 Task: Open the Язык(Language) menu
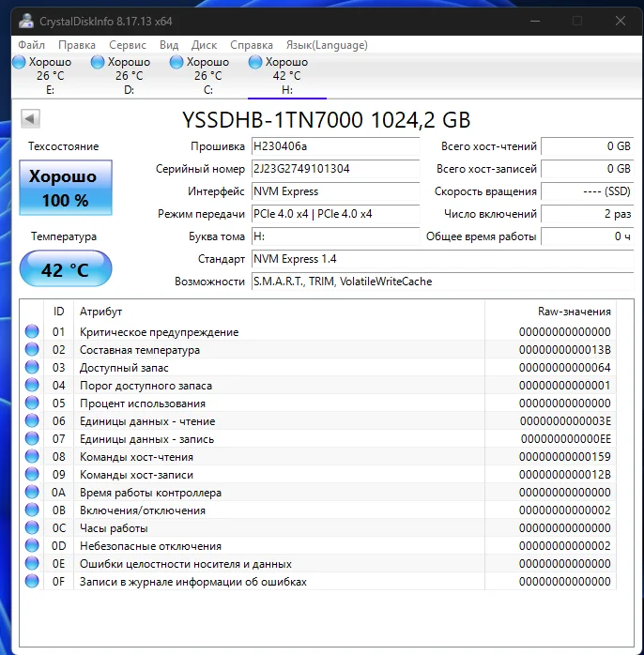[x=327, y=45]
